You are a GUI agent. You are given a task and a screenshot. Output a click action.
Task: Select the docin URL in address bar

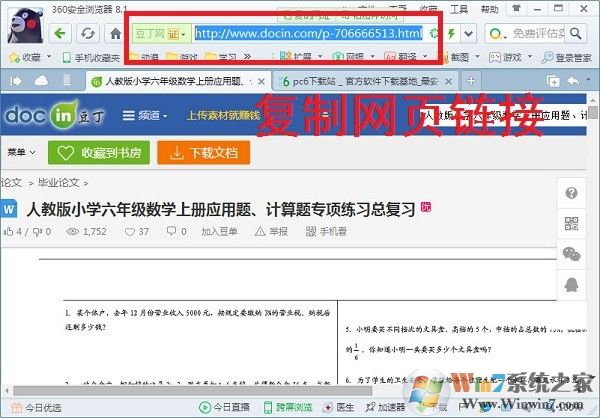tap(308, 33)
